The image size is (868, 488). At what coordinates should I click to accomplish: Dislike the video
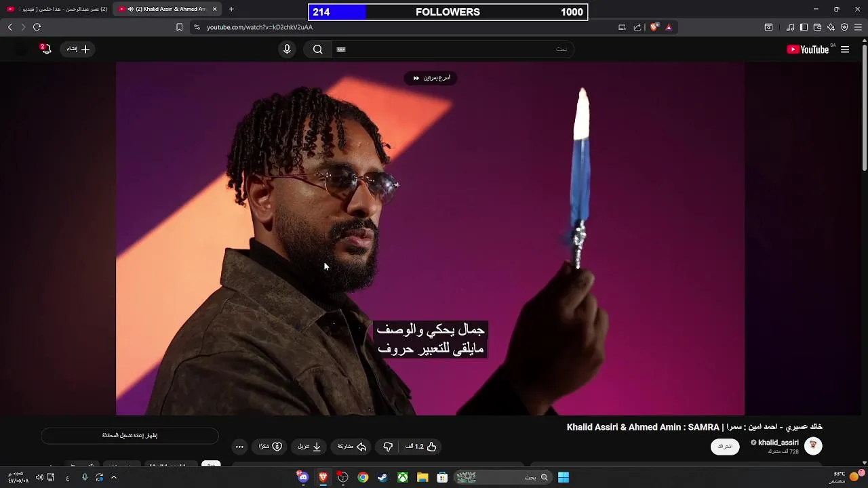388,447
